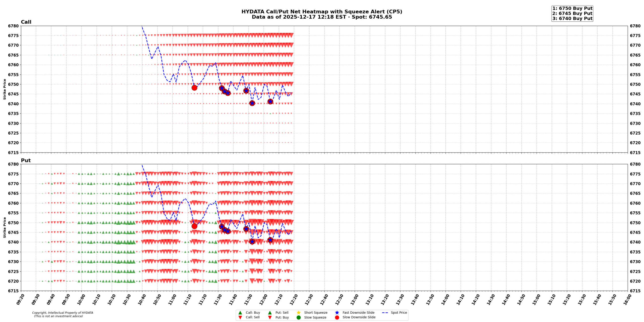Select the Call: Sell red triangle legend icon
Image resolution: width=644 pixels, height=322 pixels.
tap(241, 317)
